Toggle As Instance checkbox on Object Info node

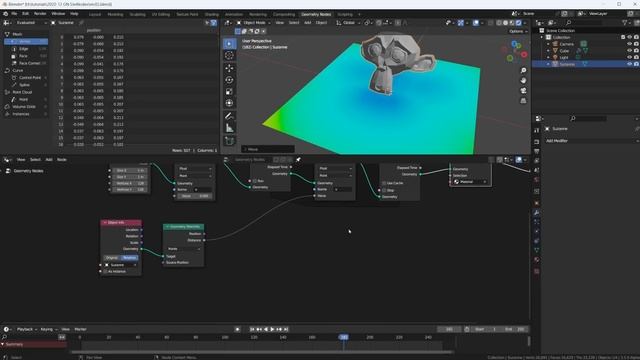[x=105, y=271]
